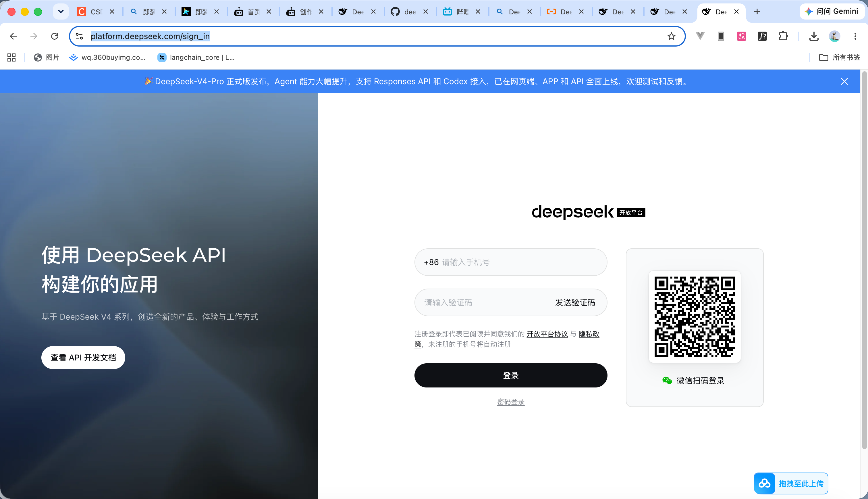Viewport: 868px width, 499px height.
Task: Switch to the bilibili 哔哩 tab
Action: (456, 12)
